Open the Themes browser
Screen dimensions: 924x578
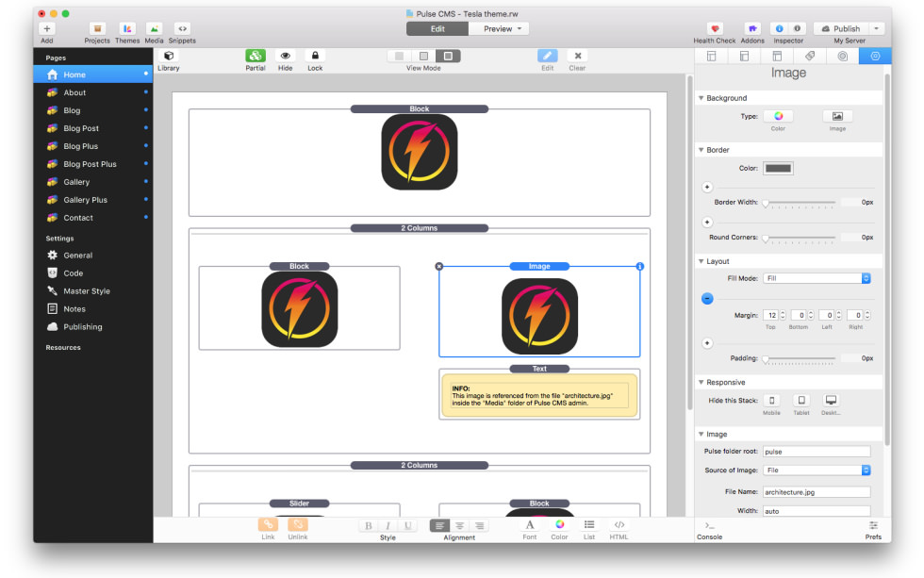tap(127, 28)
